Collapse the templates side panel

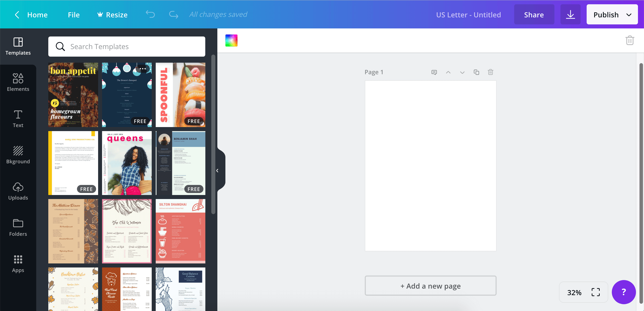(x=218, y=171)
